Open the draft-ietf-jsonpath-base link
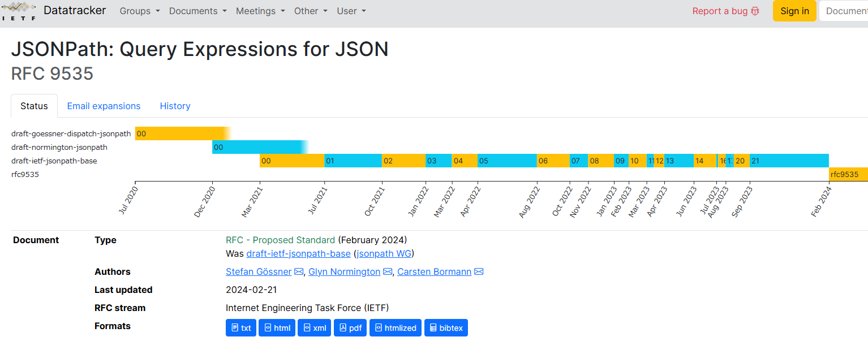This screenshot has height=341, width=868. click(x=299, y=253)
